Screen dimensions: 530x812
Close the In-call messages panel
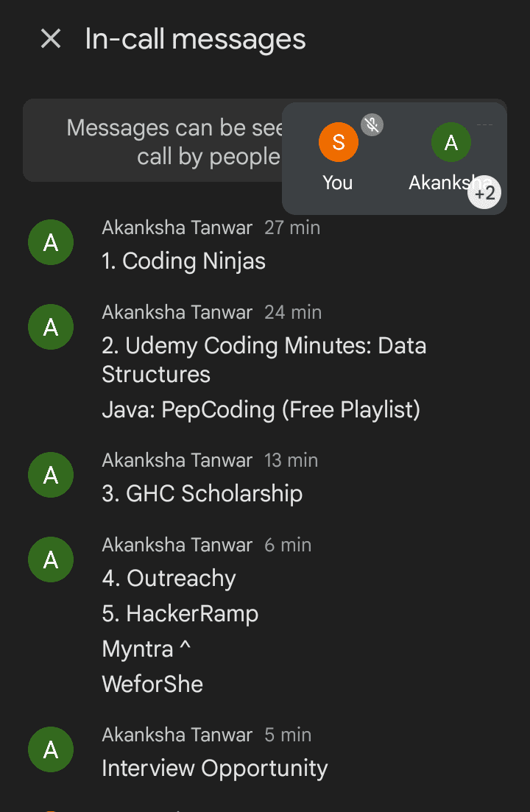(x=51, y=39)
